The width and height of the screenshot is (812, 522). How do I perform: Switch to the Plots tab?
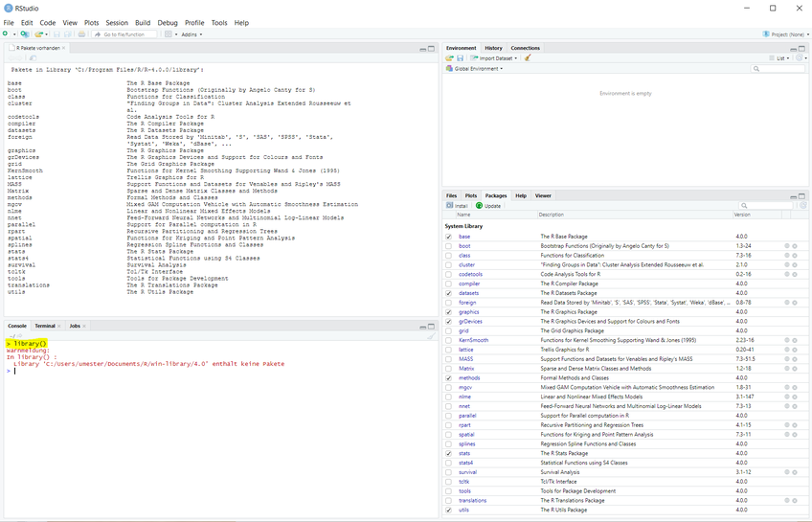click(471, 195)
